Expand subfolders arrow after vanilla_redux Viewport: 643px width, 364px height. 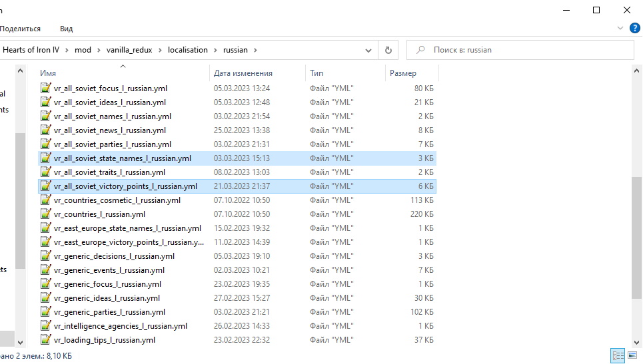[160, 50]
